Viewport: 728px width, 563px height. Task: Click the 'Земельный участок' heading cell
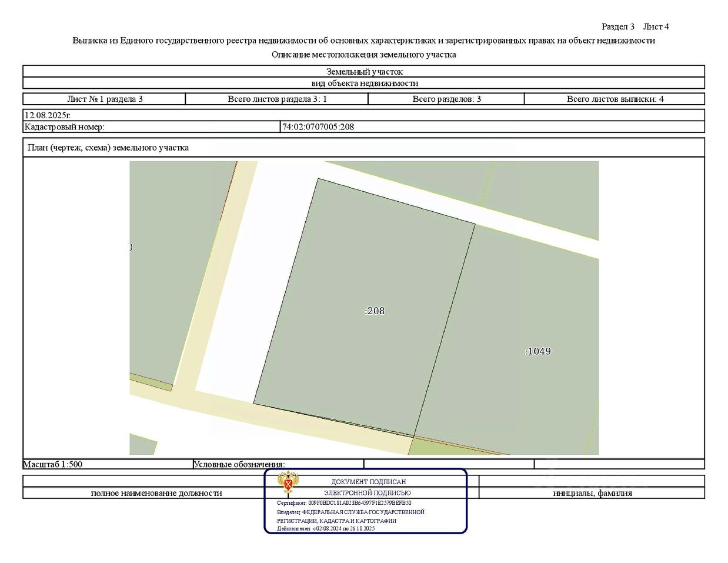point(365,71)
